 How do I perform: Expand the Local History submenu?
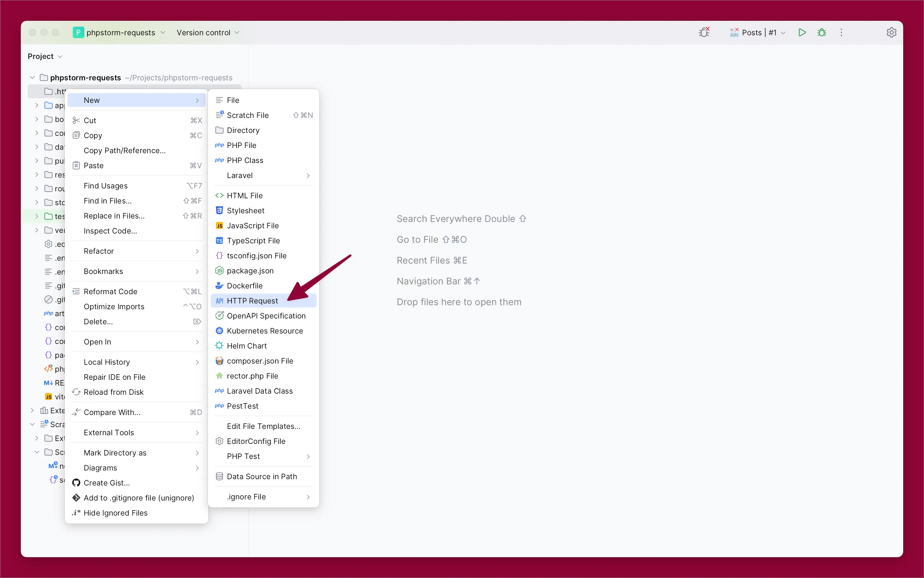click(x=137, y=362)
